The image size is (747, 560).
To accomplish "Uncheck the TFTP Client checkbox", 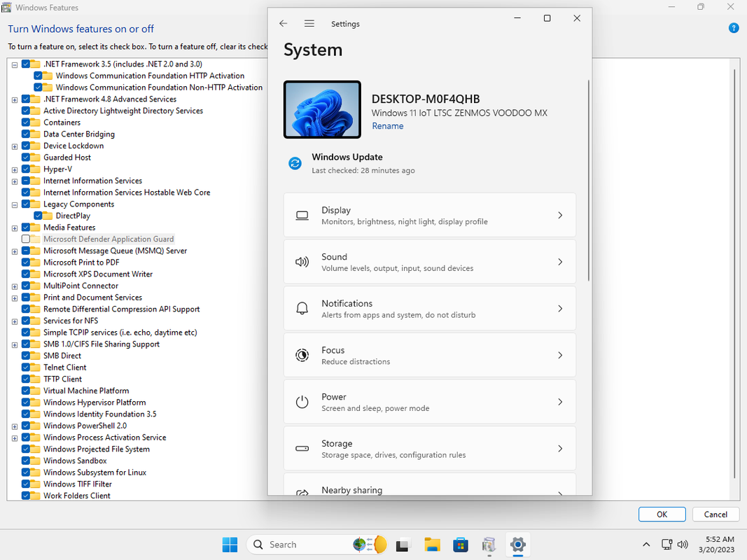I will click(x=26, y=379).
